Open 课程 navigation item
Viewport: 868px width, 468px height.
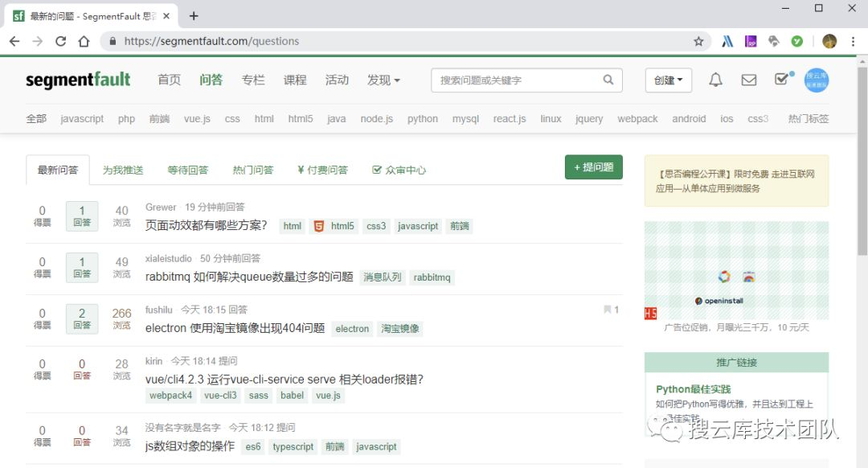coord(295,80)
